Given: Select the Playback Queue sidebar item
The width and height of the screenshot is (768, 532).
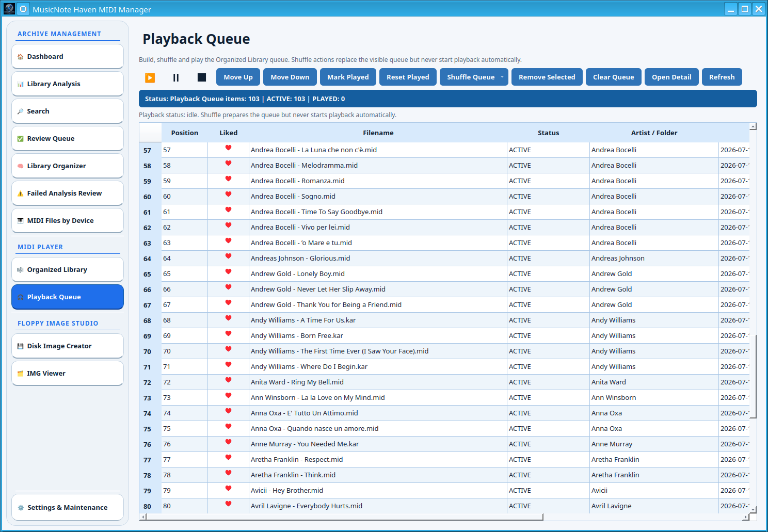Looking at the screenshot, I should [x=68, y=297].
